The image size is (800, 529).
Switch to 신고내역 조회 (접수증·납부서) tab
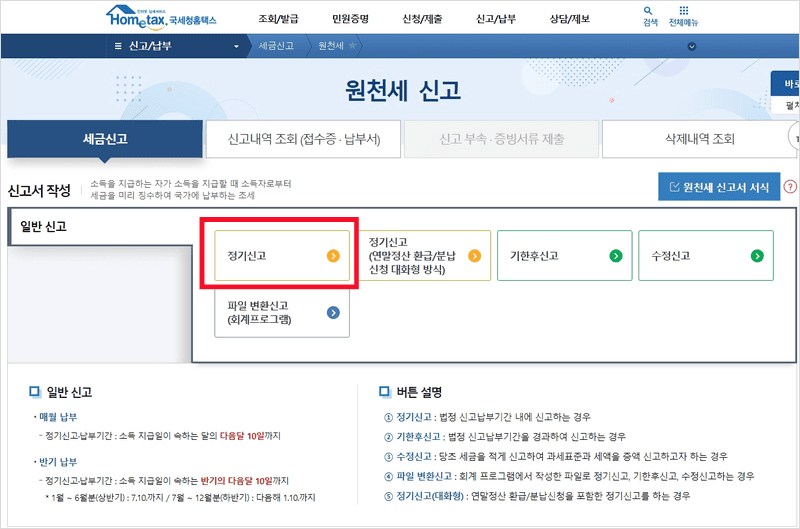304,139
